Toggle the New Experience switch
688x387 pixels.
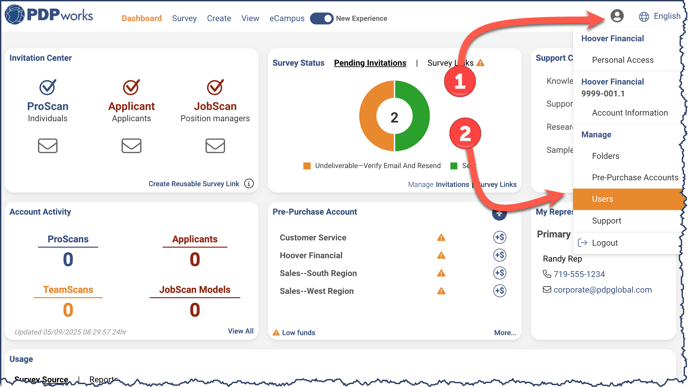322,18
